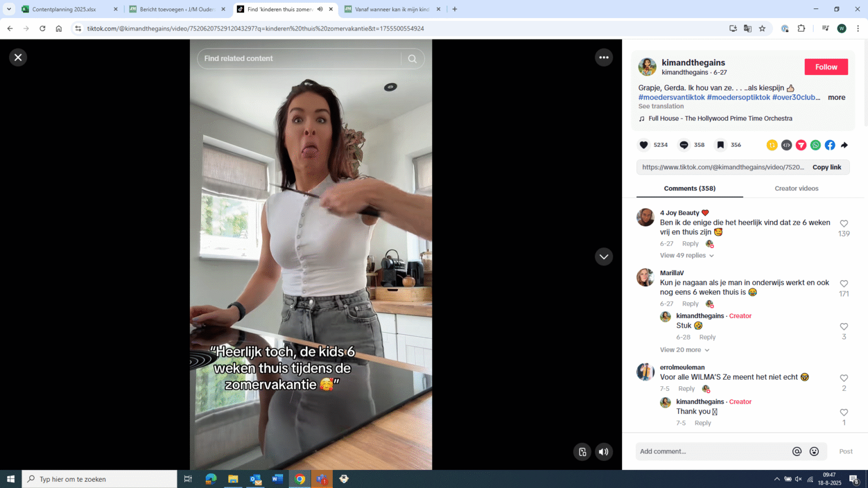
Task: Open the Full House sound link
Action: [721, 119]
